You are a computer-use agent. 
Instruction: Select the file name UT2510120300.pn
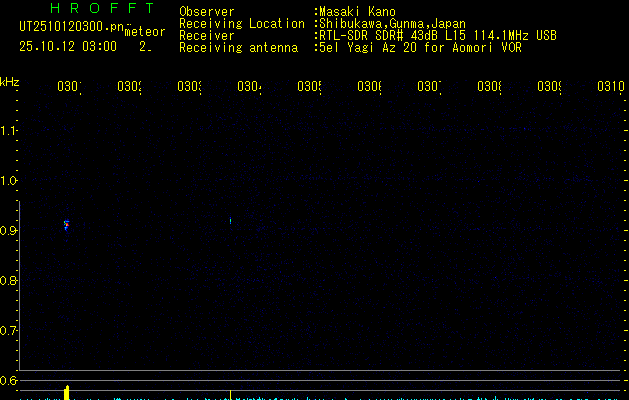pyautogui.click(x=72, y=27)
